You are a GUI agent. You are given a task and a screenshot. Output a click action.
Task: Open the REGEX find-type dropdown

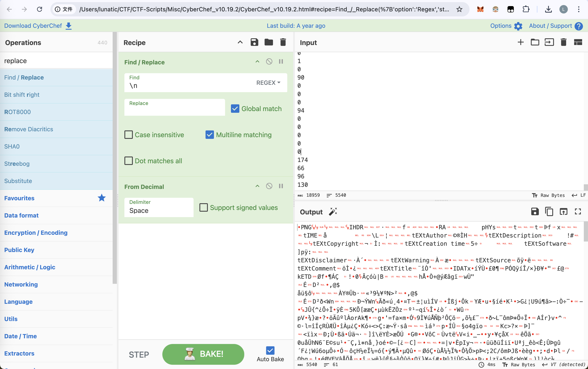268,83
